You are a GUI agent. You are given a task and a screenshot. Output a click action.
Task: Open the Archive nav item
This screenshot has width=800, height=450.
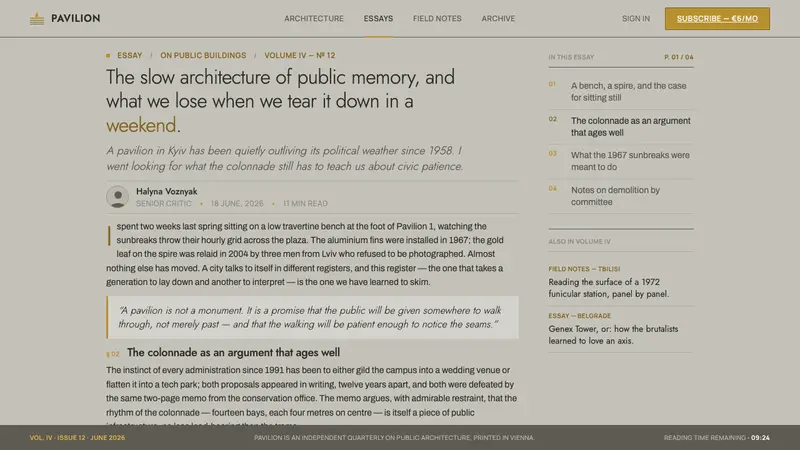(x=498, y=18)
